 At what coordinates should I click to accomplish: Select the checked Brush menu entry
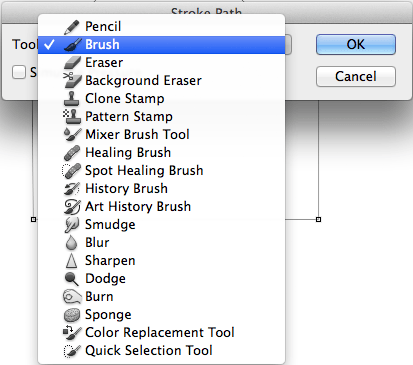pyautogui.click(x=161, y=45)
